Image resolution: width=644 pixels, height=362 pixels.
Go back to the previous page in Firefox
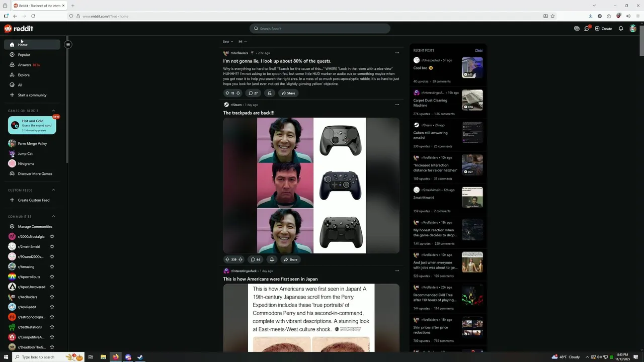[x=15, y=16]
